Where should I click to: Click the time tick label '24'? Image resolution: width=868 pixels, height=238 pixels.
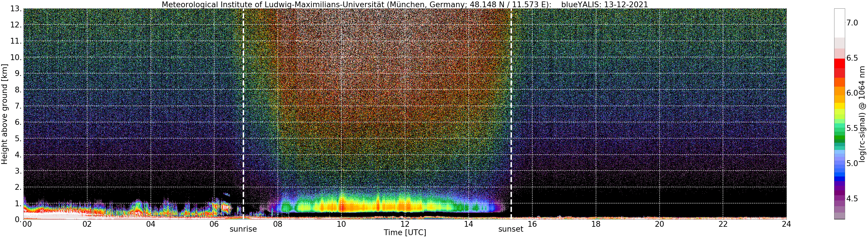(786, 224)
